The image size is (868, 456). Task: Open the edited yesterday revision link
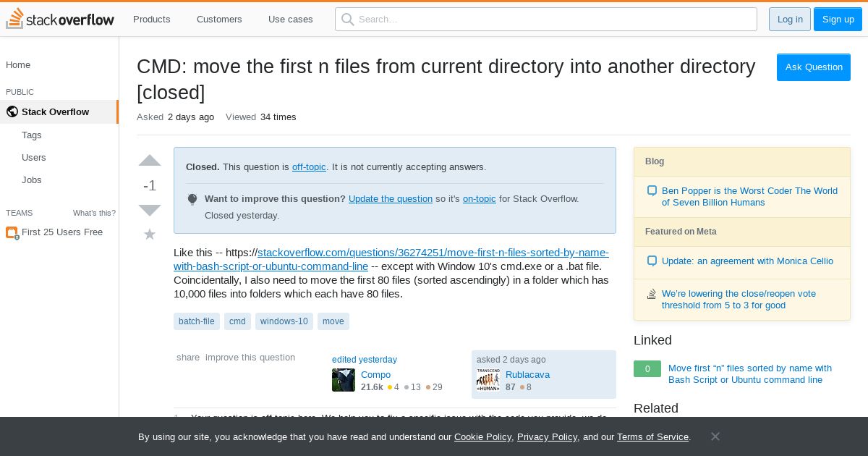365,360
